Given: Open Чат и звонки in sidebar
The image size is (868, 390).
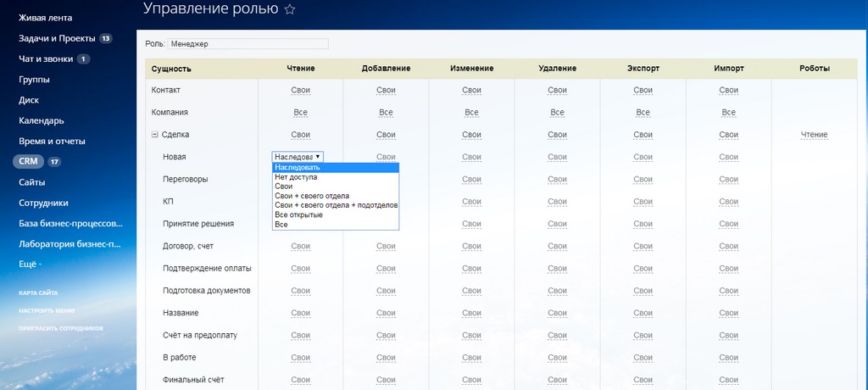Looking at the screenshot, I should pyautogui.click(x=46, y=58).
